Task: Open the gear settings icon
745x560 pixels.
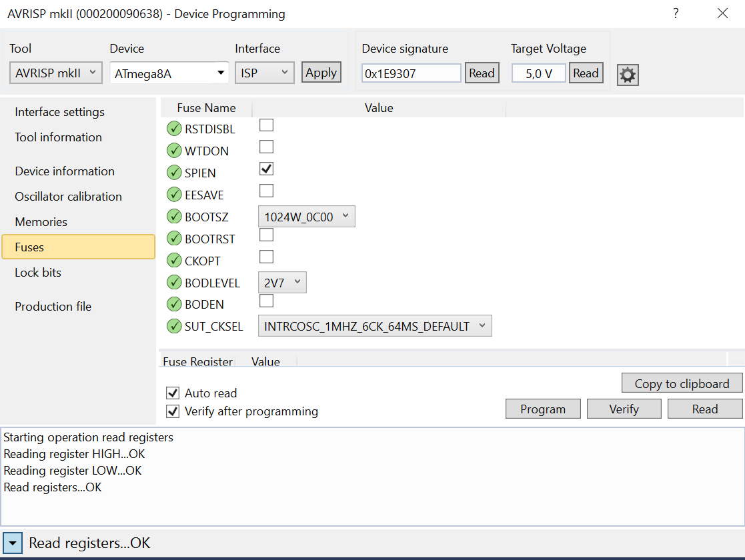Action: coord(628,75)
